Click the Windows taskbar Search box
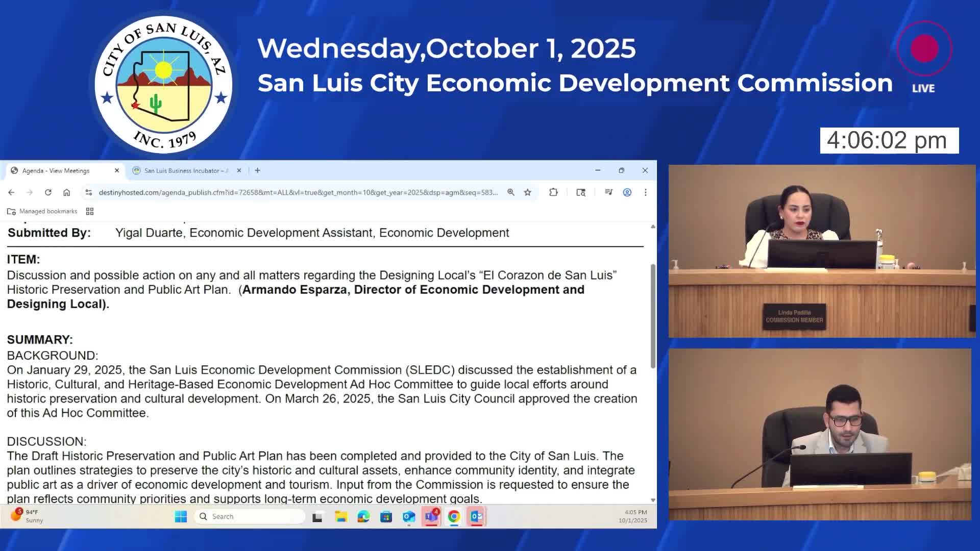The width and height of the screenshot is (980, 551). point(250,516)
